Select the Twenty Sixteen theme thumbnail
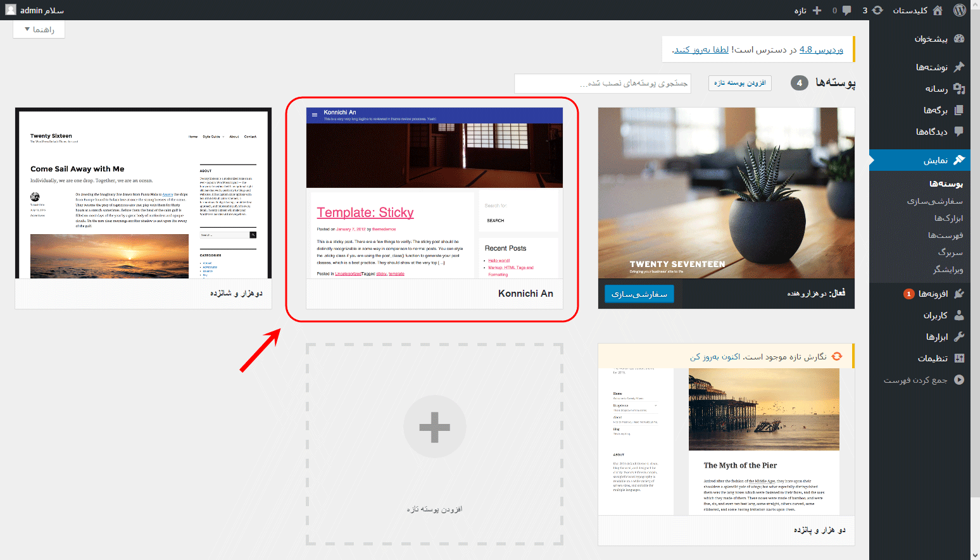This screenshot has height=560, width=980. tap(143, 193)
